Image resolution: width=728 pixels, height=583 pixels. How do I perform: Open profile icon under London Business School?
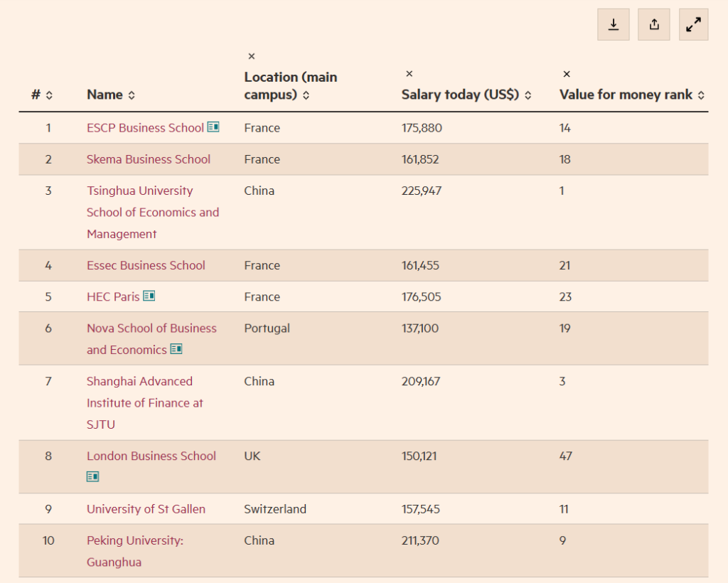[x=93, y=476]
